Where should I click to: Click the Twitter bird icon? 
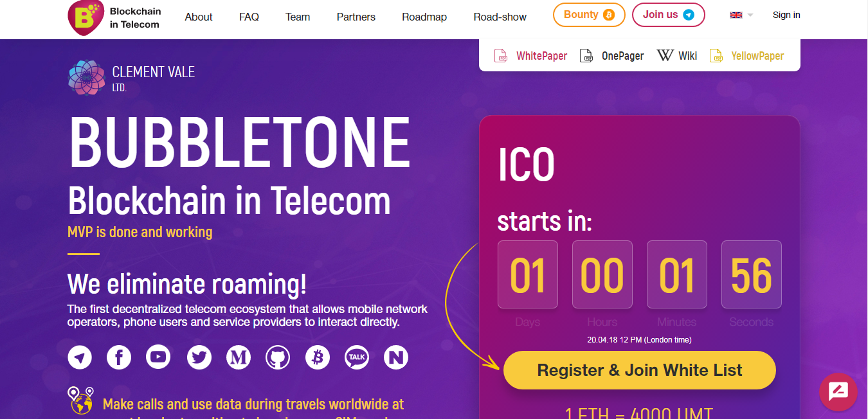click(x=199, y=357)
